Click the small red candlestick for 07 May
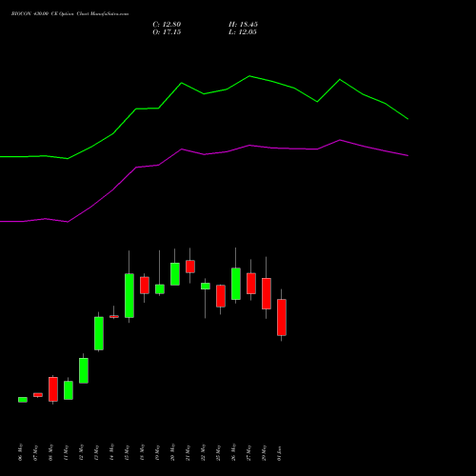The height and width of the screenshot is (476, 476). click(38, 395)
